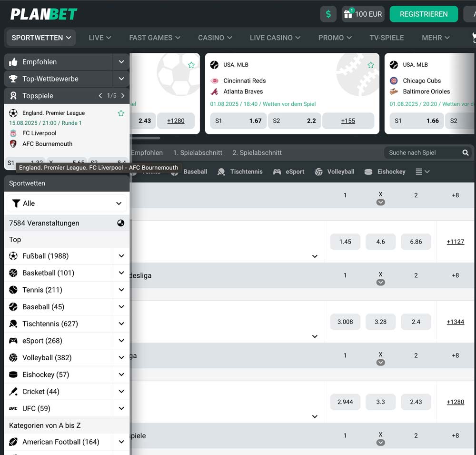
Task: Click the eSport gamepad icon in sidebar
Action: tap(13, 341)
